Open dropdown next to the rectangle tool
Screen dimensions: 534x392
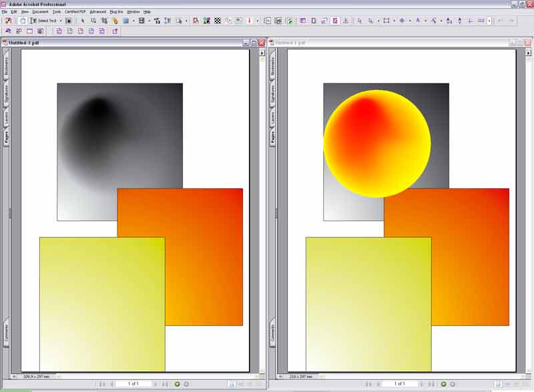[x=394, y=21]
